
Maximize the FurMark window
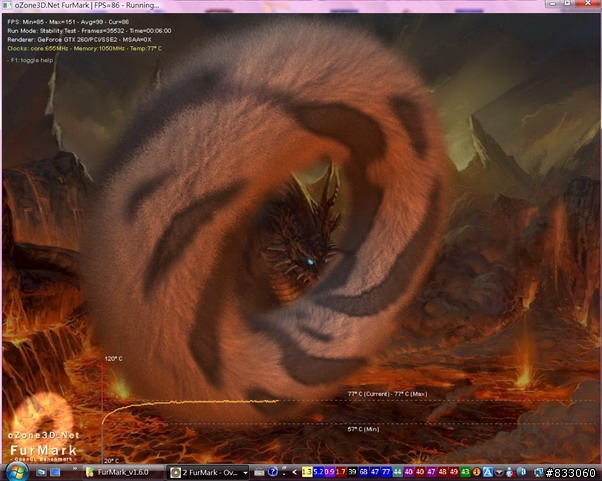(567, 3)
